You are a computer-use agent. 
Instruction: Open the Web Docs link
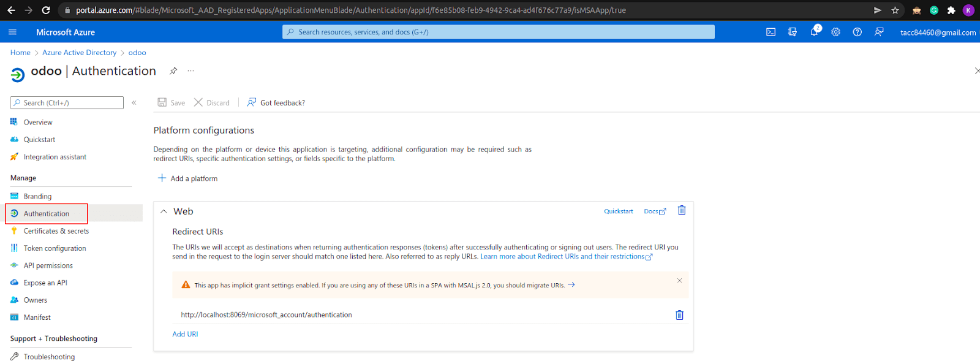click(x=655, y=211)
